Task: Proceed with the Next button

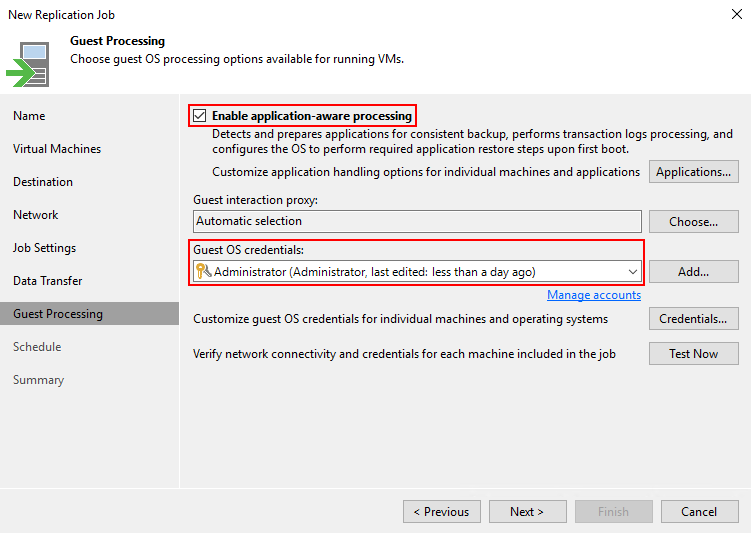Action: coord(527,512)
